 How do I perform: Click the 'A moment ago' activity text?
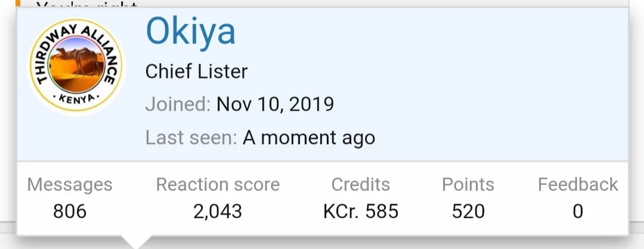(309, 138)
